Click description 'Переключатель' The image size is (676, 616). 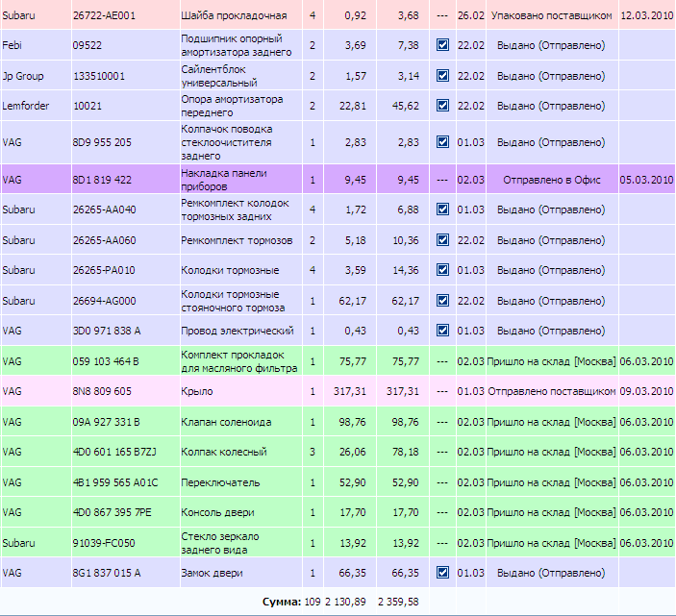(220, 482)
